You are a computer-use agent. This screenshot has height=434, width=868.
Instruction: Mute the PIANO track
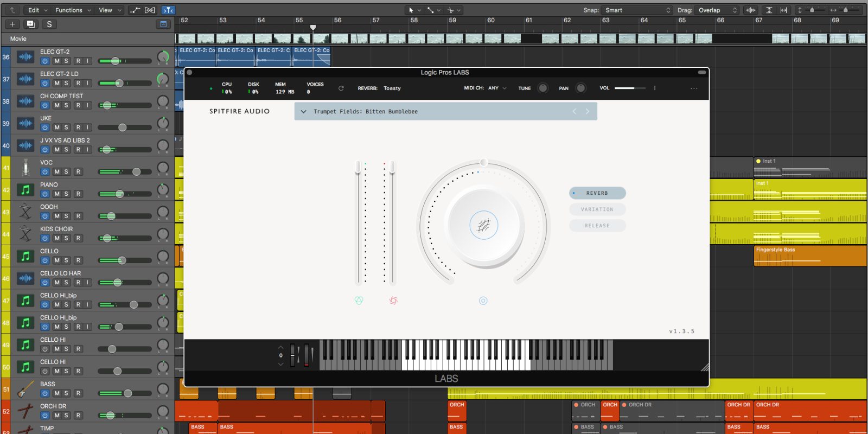pyautogui.click(x=57, y=194)
